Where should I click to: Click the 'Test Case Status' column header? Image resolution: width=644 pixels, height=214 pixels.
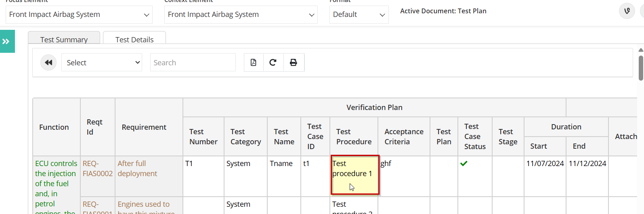tap(475, 137)
